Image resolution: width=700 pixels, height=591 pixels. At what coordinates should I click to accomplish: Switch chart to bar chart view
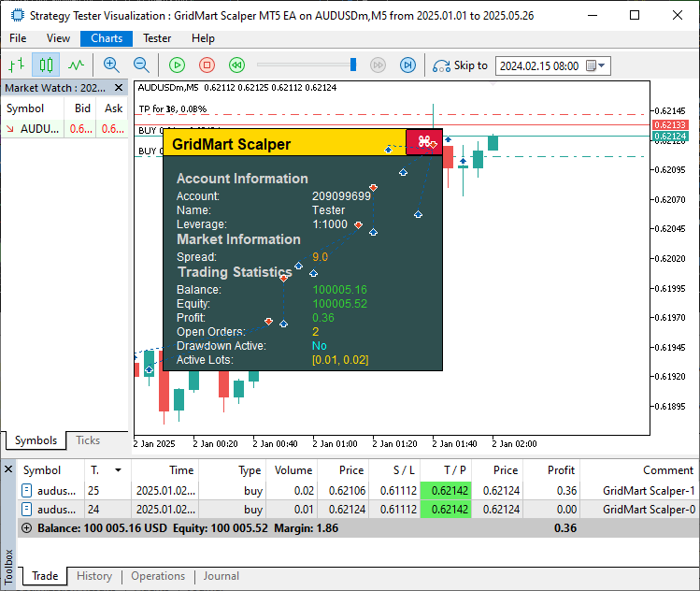(x=16, y=65)
